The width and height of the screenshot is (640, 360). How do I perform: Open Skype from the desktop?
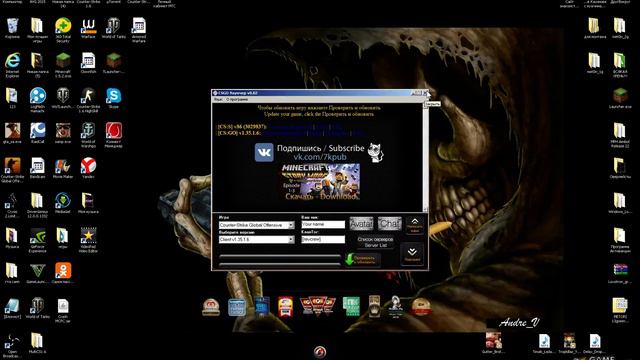113,98
